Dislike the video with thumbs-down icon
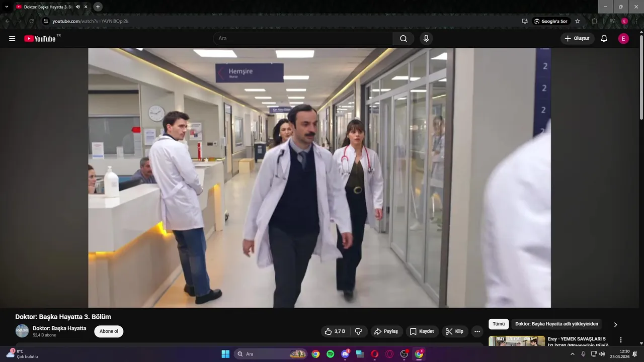Image resolution: width=644 pixels, height=362 pixels. tap(359, 331)
